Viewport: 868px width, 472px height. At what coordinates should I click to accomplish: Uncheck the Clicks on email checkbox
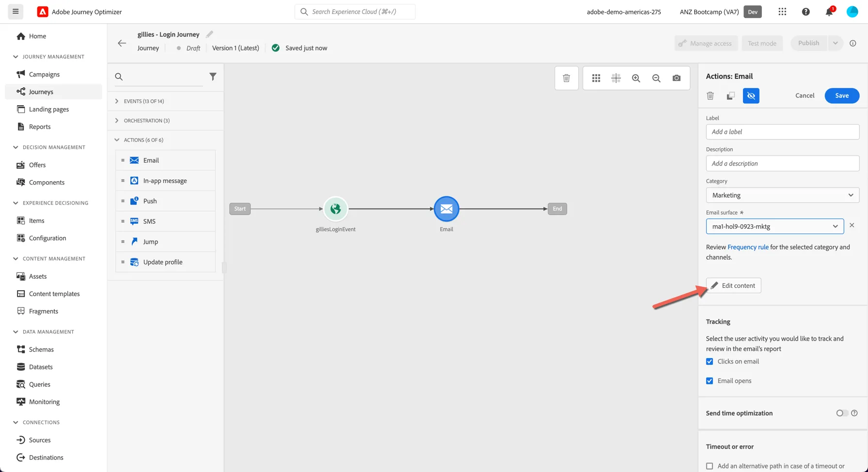(x=710, y=362)
